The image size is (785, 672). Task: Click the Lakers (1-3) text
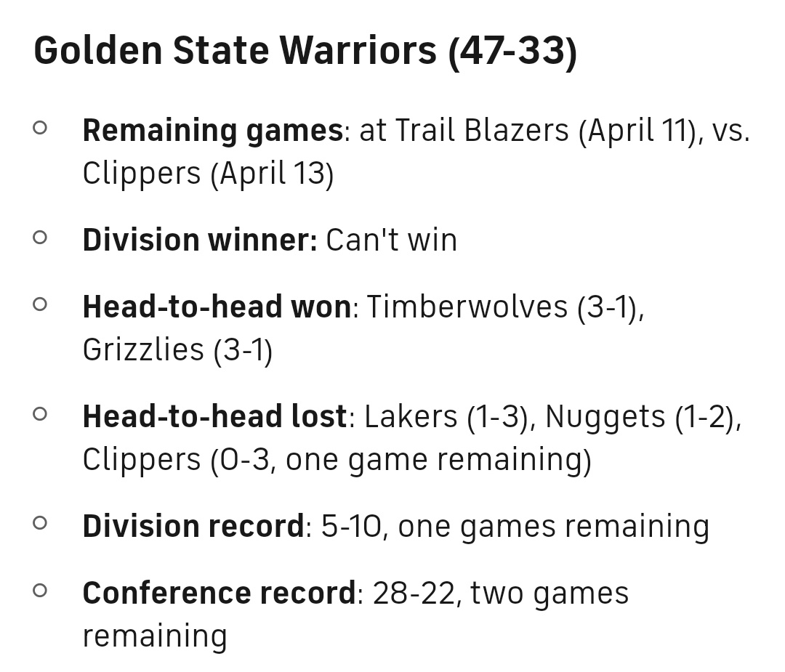click(x=449, y=417)
